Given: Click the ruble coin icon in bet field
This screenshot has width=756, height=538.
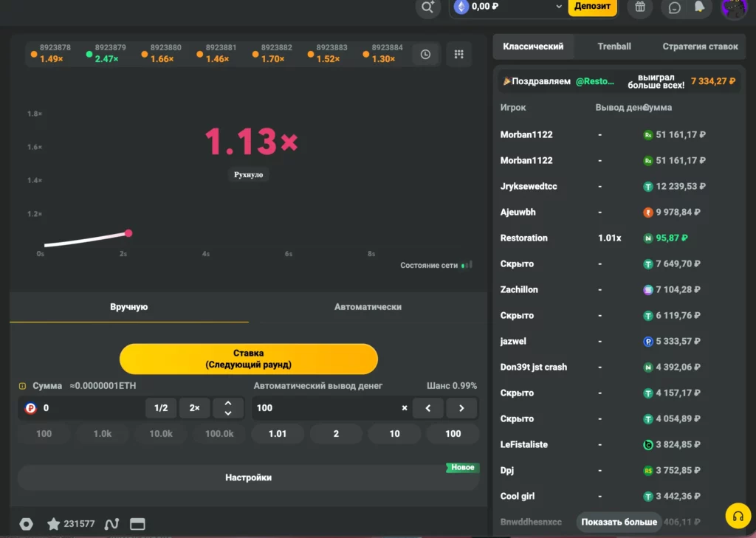Looking at the screenshot, I should pyautogui.click(x=30, y=408).
